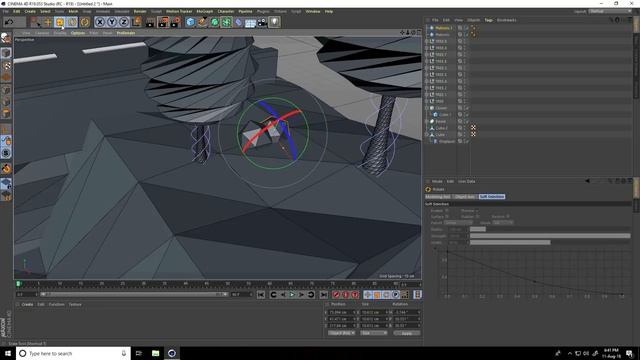Open the Create menu in menu bar

point(30,11)
